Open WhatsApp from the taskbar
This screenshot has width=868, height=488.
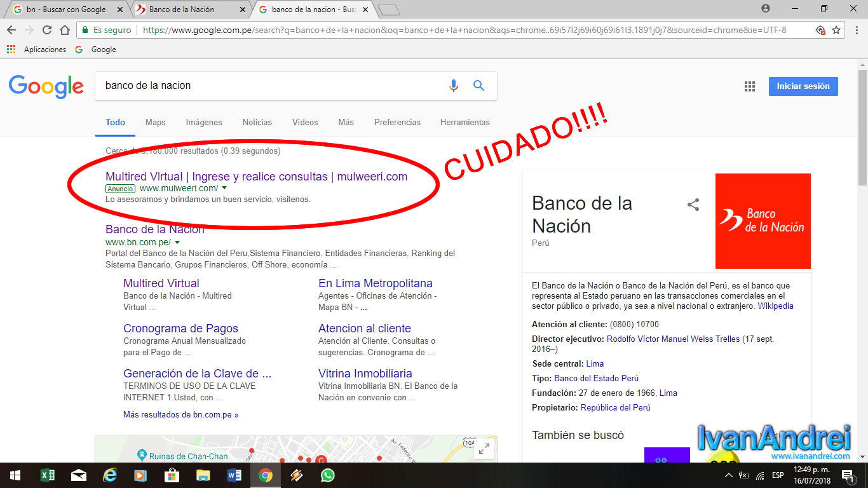click(x=328, y=475)
